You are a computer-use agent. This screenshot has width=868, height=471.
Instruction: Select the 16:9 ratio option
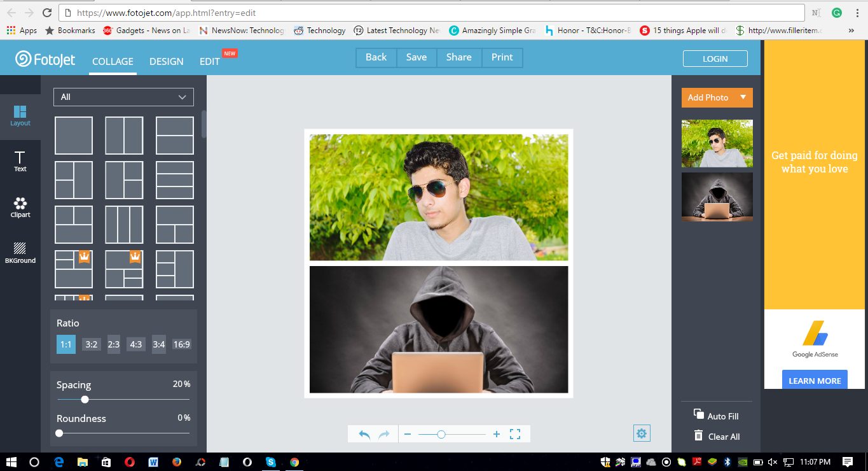pyautogui.click(x=181, y=344)
